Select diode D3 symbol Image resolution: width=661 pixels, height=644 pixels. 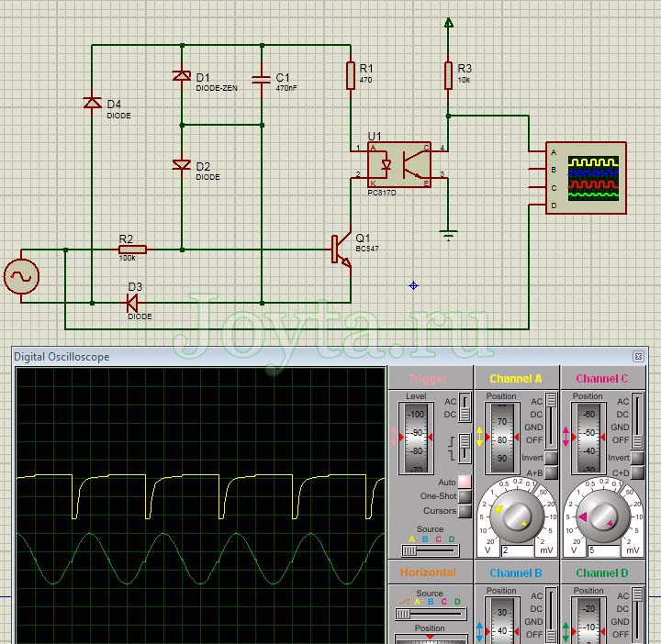click(132, 302)
